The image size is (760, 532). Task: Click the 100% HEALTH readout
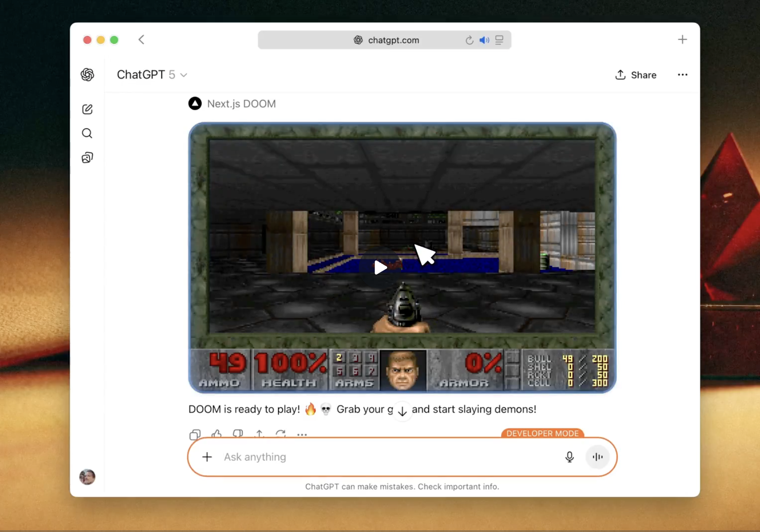[290, 370]
